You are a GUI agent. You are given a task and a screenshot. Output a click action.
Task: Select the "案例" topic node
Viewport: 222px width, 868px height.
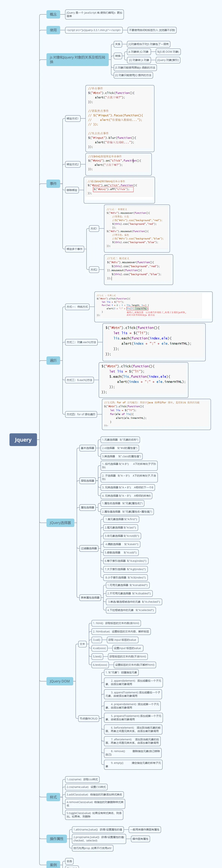click(53, 865)
